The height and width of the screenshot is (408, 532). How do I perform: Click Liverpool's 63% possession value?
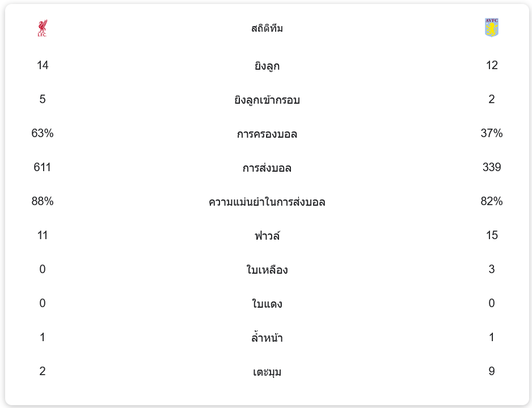tap(43, 134)
